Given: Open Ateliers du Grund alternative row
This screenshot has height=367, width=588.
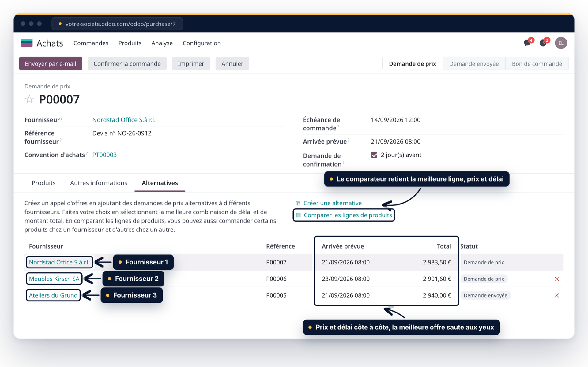Looking at the screenshot, I should 53,295.
